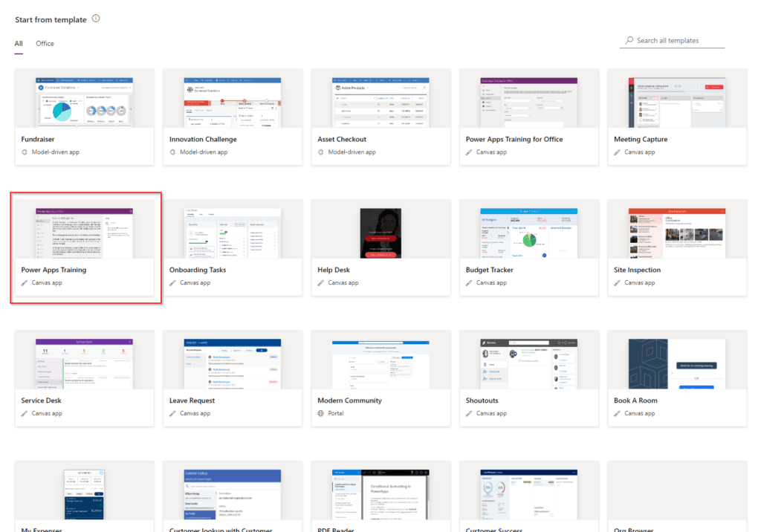Click the Site Inspection template thumbnail

pyautogui.click(x=677, y=232)
